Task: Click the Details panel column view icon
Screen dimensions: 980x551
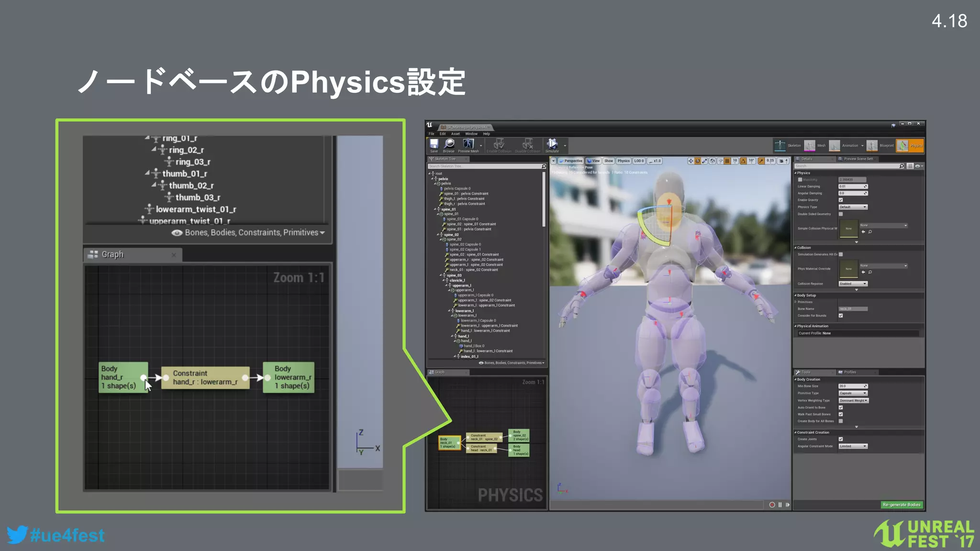Action: (910, 166)
